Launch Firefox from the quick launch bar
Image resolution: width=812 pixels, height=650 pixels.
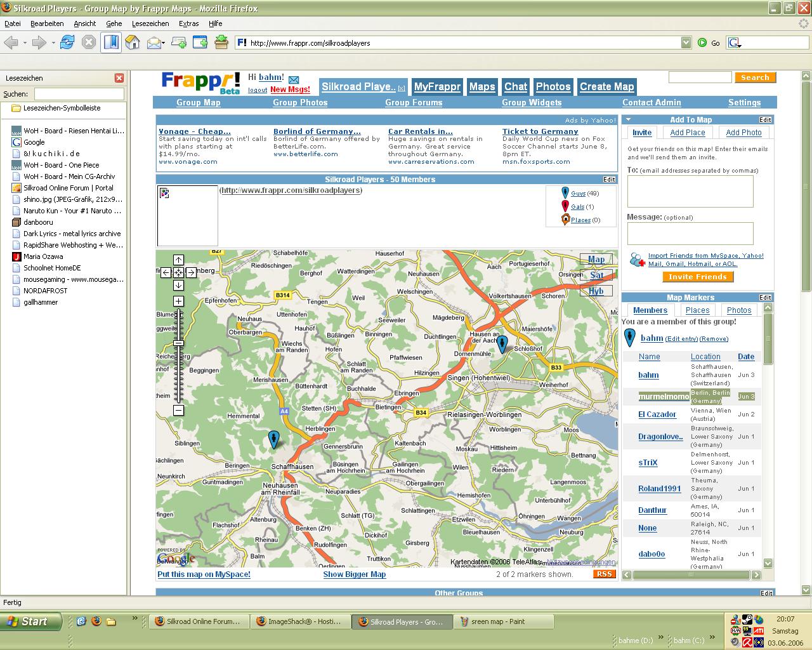(x=96, y=621)
